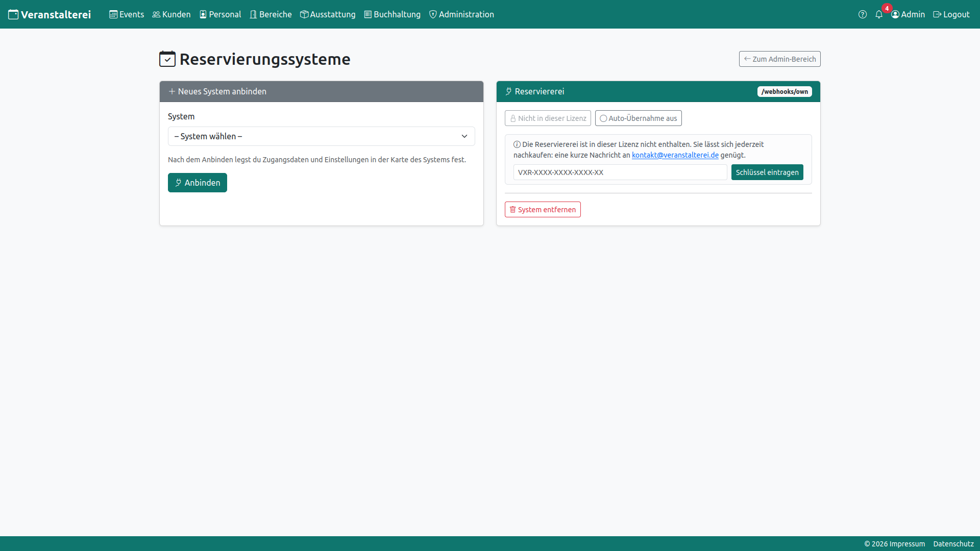Click the kontakt@veranstalterei.de email link
This screenshot has height=551, width=980.
(675, 155)
